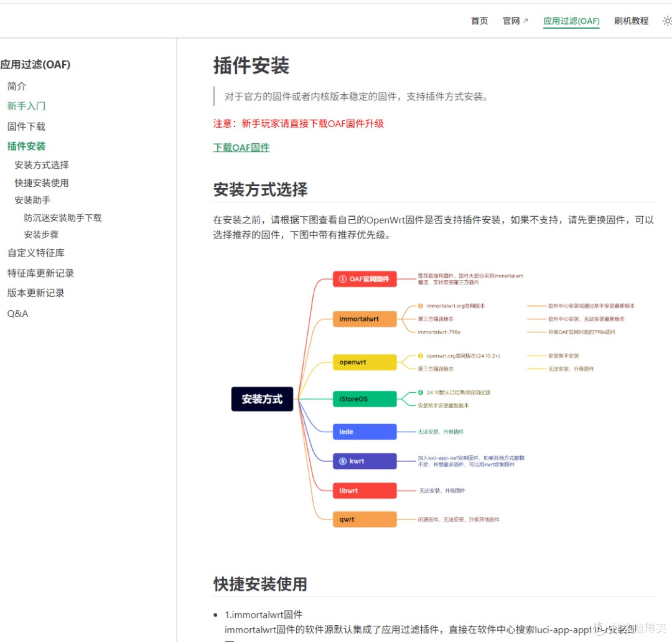The width and height of the screenshot is (672, 642).
Task: Select 新手入门 in the sidebar
Action: point(26,106)
